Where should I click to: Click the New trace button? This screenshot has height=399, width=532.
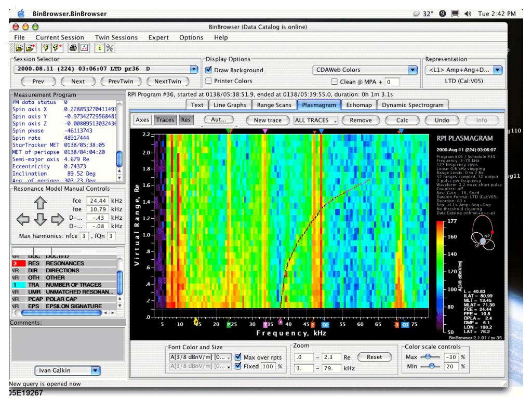tap(268, 120)
